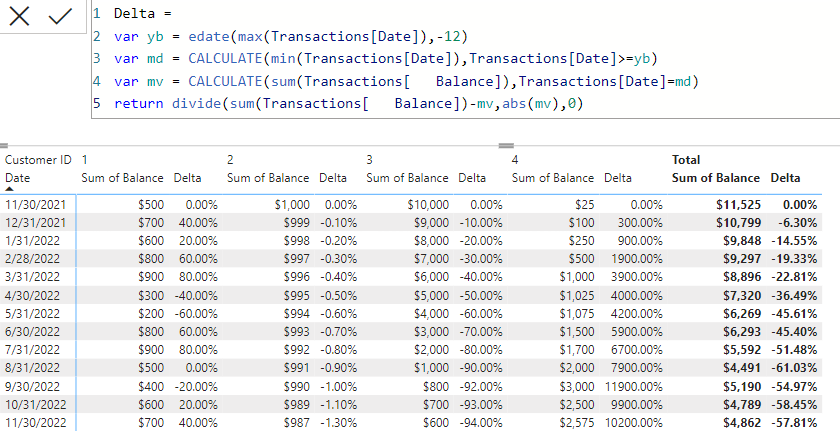Click the $987 balance cell for Customer 2

click(297, 423)
